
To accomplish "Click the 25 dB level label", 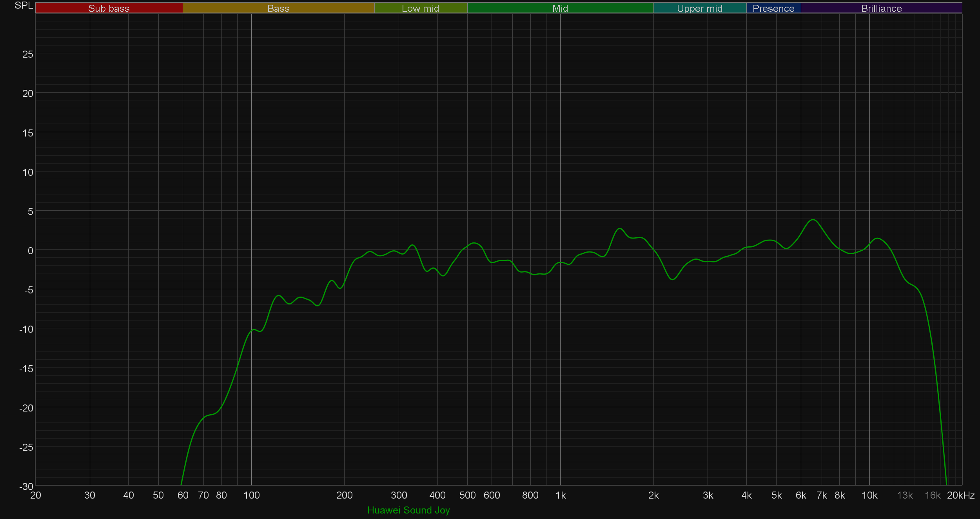I will coord(28,54).
